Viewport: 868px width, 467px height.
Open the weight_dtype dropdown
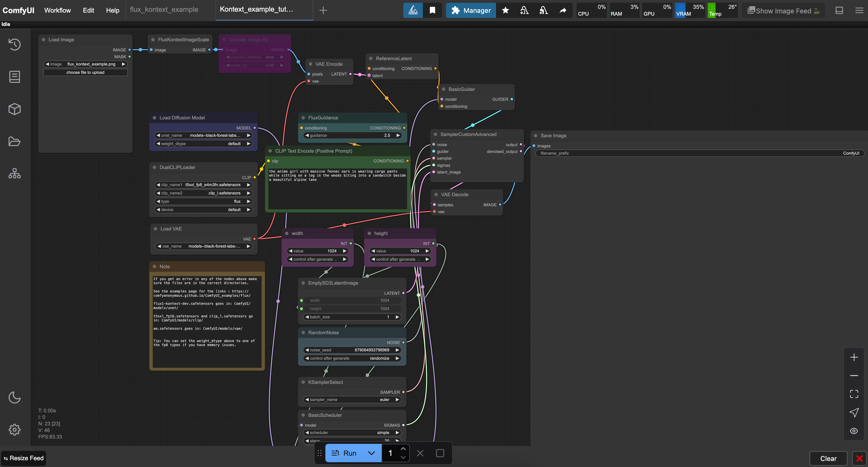click(x=204, y=144)
